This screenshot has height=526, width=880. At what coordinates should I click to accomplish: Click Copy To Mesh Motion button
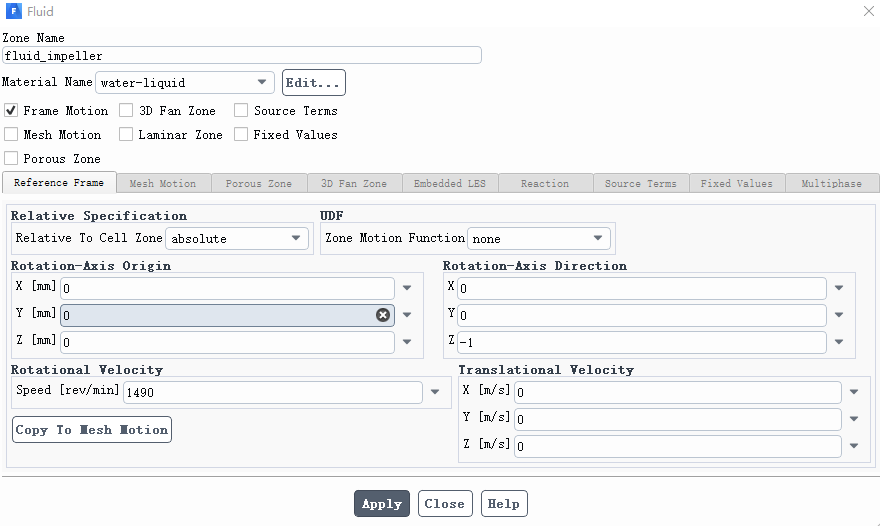pyautogui.click(x=92, y=429)
